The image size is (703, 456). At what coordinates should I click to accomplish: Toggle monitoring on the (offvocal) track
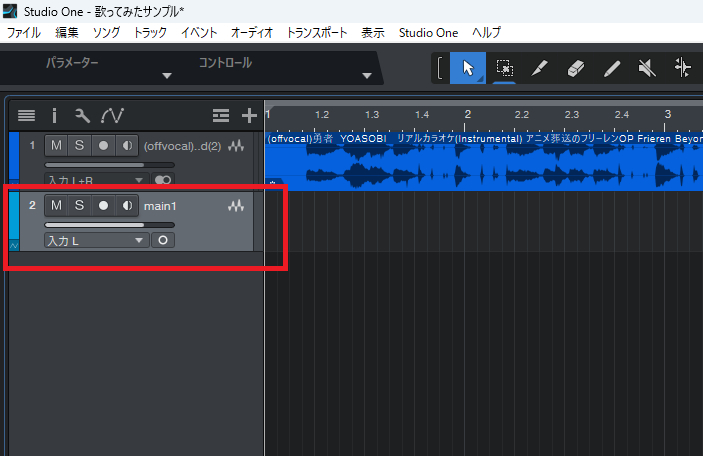click(x=127, y=146)
